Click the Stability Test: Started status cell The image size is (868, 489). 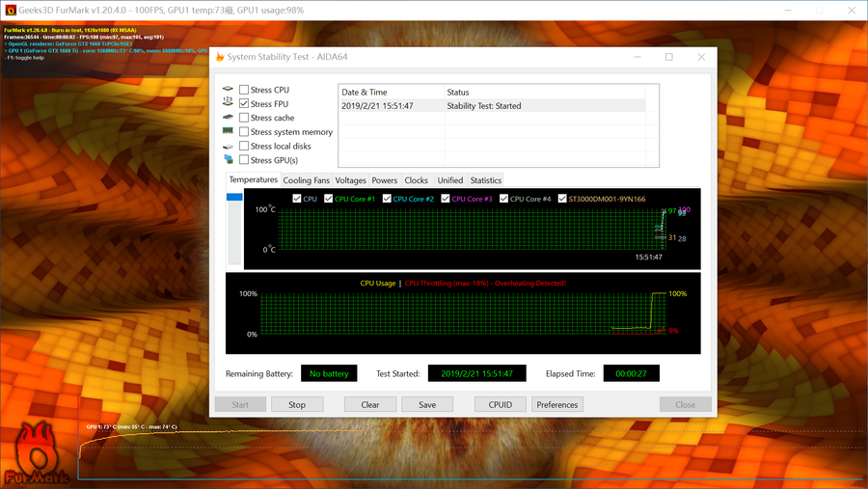[x=484, y=106]
